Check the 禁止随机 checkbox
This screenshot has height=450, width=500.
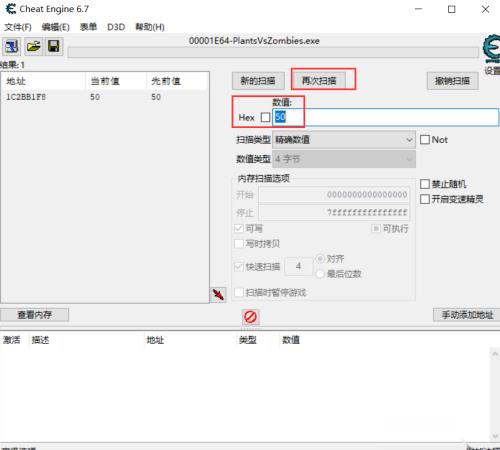pyautogui.click(x=425, y=184)
